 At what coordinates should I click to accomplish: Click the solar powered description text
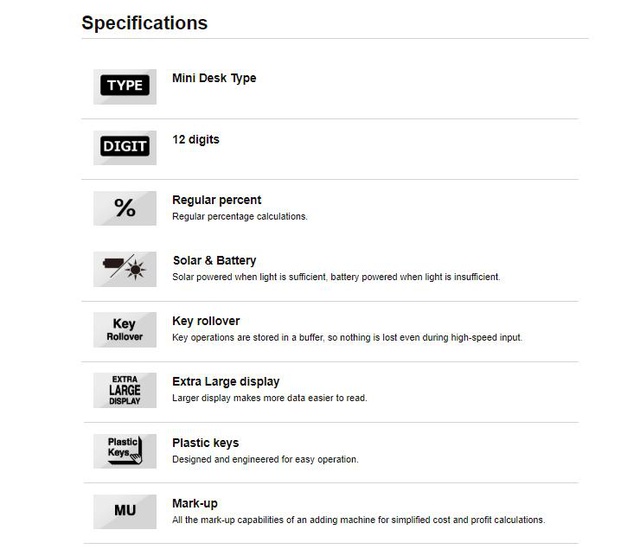[x=336, y=277]
